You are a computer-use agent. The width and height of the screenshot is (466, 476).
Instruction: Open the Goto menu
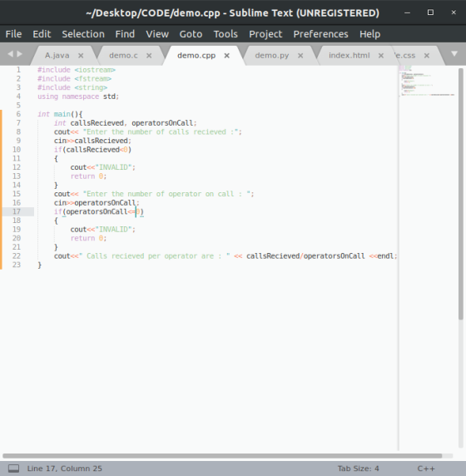[191, 34]
